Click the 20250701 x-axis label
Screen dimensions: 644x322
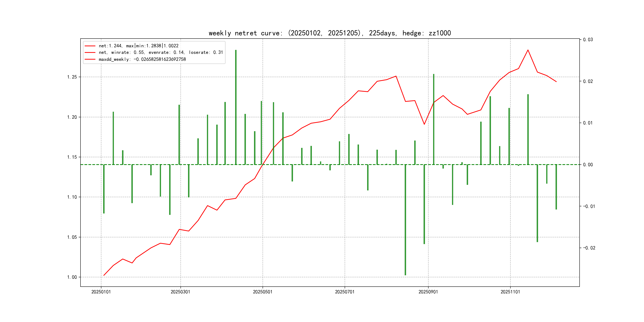pyautogui.click(x=344, y=292)
